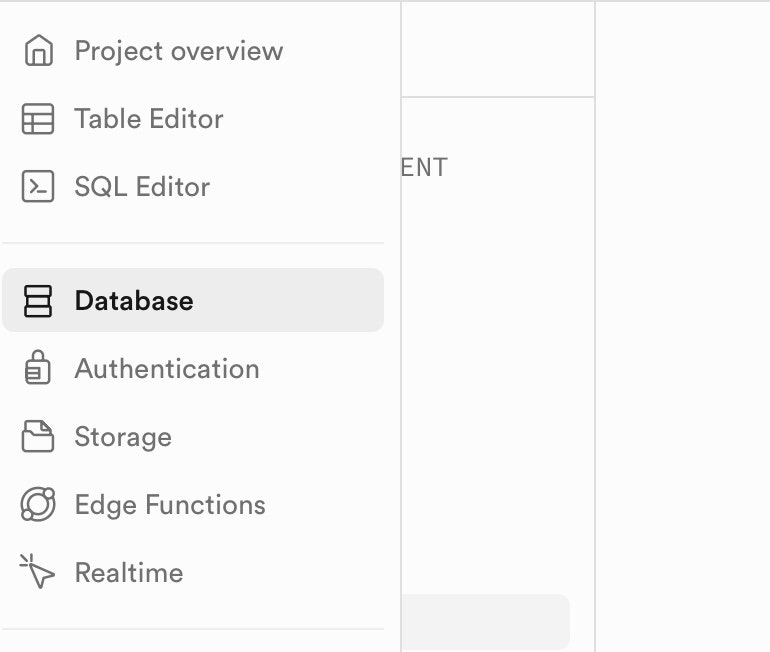This screenshot has width=770, height=652.
Task: Click the Project overview home icon
Action: [38, 50]
